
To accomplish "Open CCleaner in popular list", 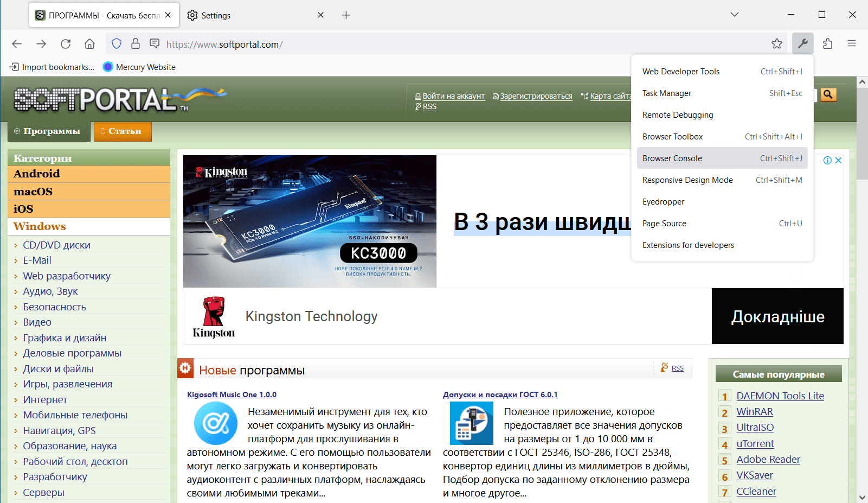I will click(756, 492).
